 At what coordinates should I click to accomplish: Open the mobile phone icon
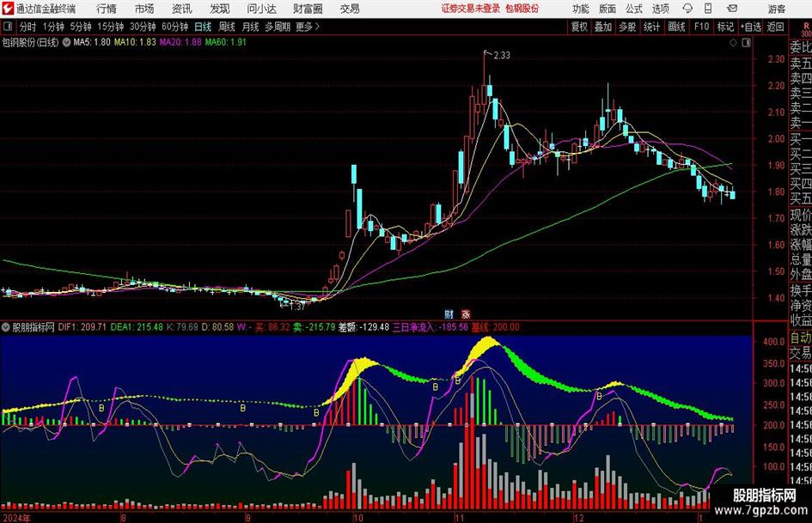click(x=708, y=9)
